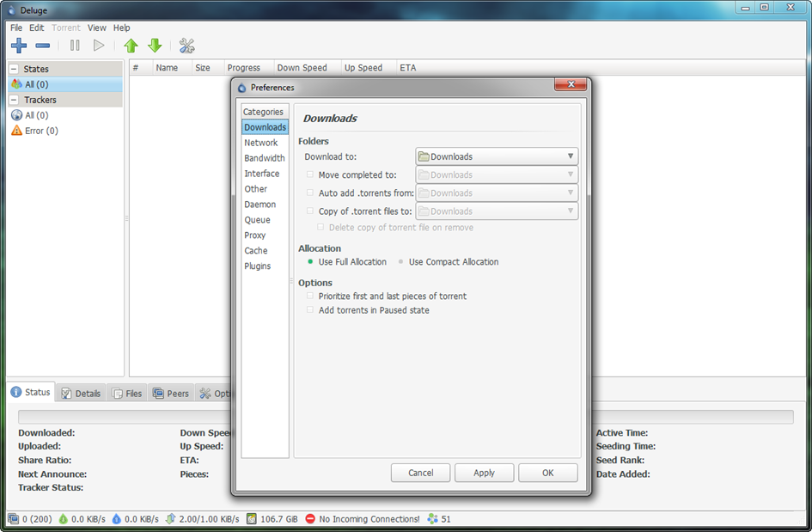812x532 pixels.
Task: Click the Remove Torrent minus icon
Action: pos(42,46)
